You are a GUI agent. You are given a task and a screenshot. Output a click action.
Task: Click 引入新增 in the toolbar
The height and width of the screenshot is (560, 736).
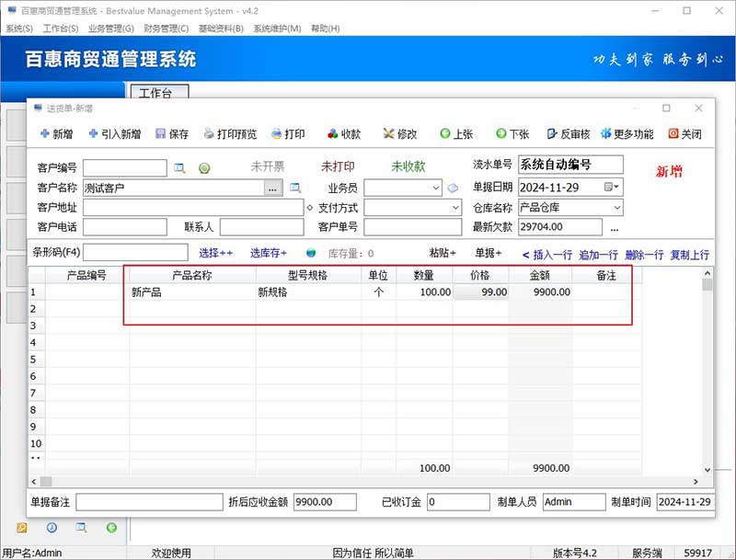coord(115,134)
